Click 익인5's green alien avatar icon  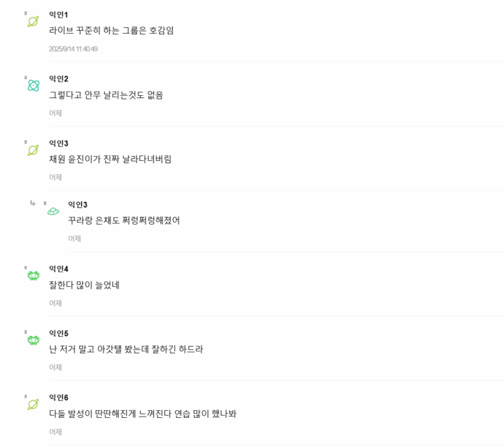(x=33, y=340)
